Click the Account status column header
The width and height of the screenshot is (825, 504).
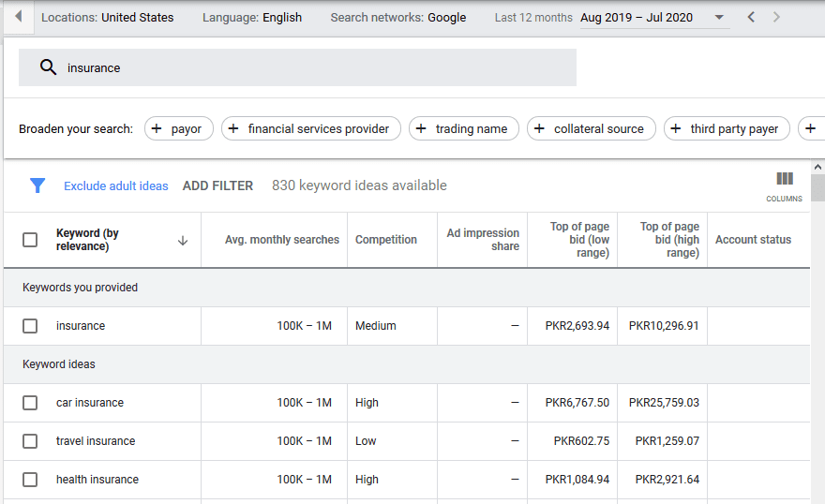pyautogui.click(x=753, y=240)
